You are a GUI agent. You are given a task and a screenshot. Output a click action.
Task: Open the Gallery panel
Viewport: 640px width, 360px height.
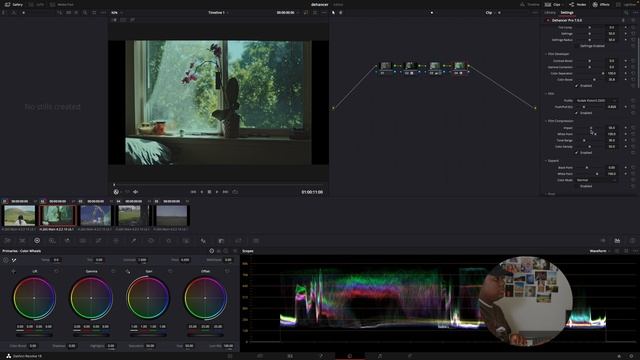[13, 4]
